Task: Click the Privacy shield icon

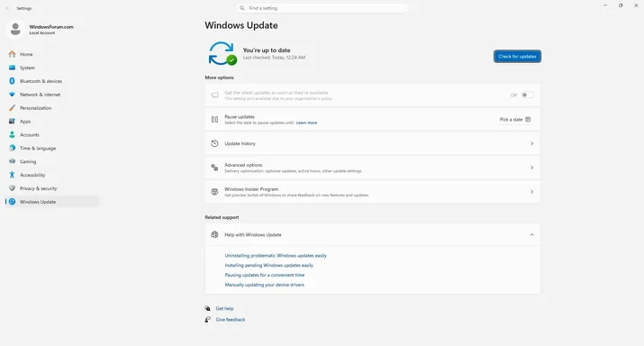Action: coord(12,188)
